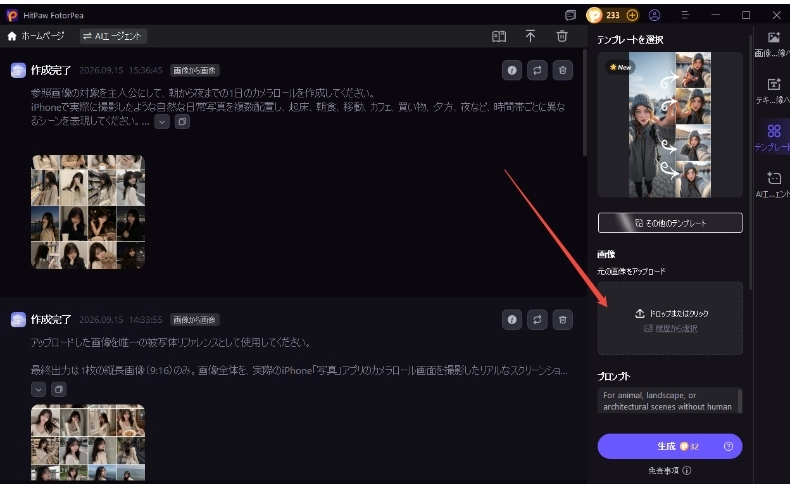Click the 生成 generate button

pyautogui.click(x=670, y=446)
